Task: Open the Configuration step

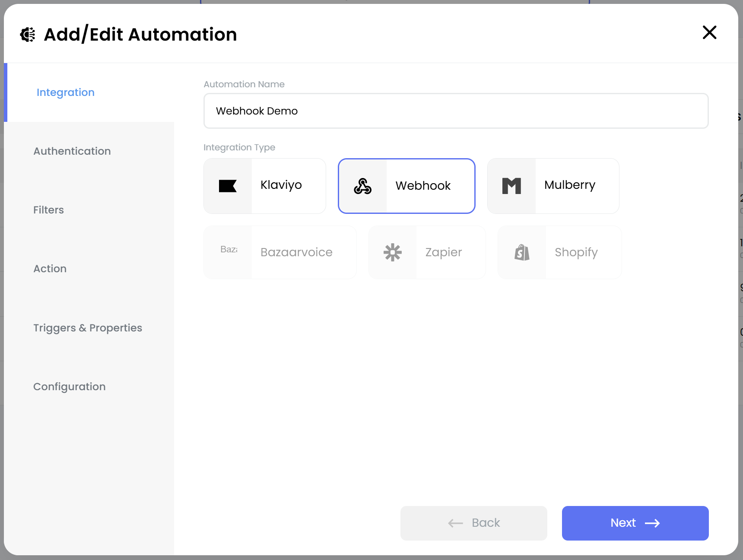Action: pos(89,387)
